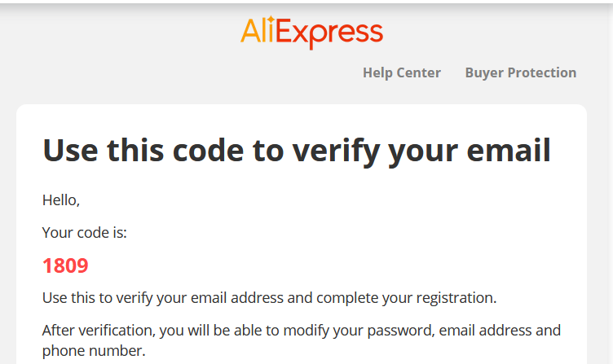Open the AliExpress logo at the top

click(311, 33)
